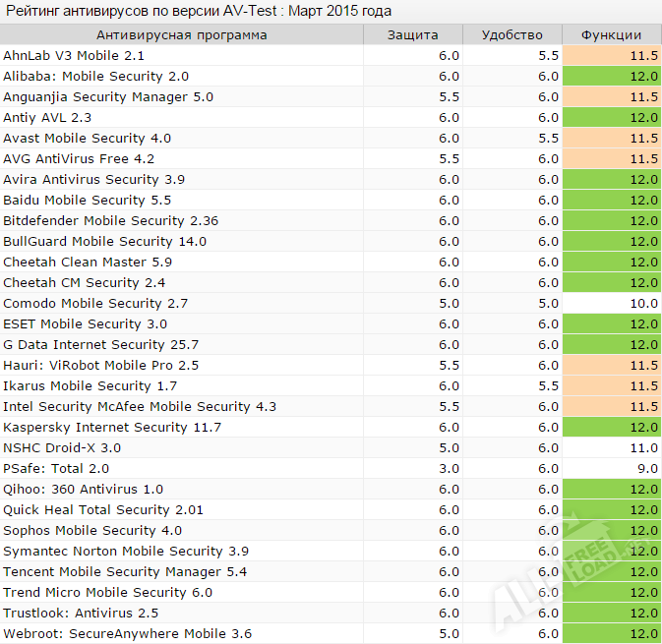
Task: Click Kaspersky Internet Security 11.7 entry
Action: [x=112, y=428]
